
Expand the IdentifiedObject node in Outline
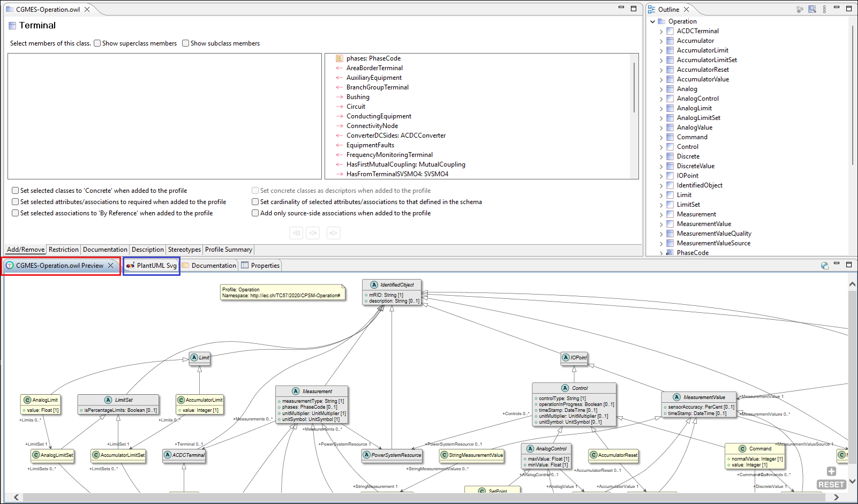(661, 186)
